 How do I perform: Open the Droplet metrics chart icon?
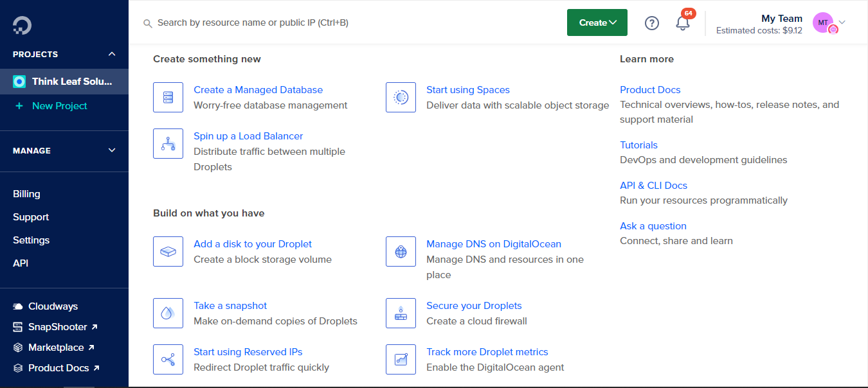[x=401, y=360]
